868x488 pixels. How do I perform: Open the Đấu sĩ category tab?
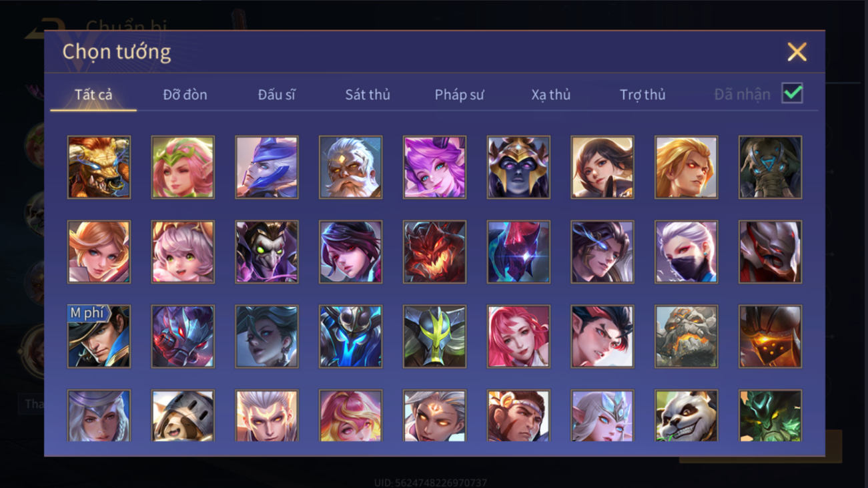click(276, 95)
